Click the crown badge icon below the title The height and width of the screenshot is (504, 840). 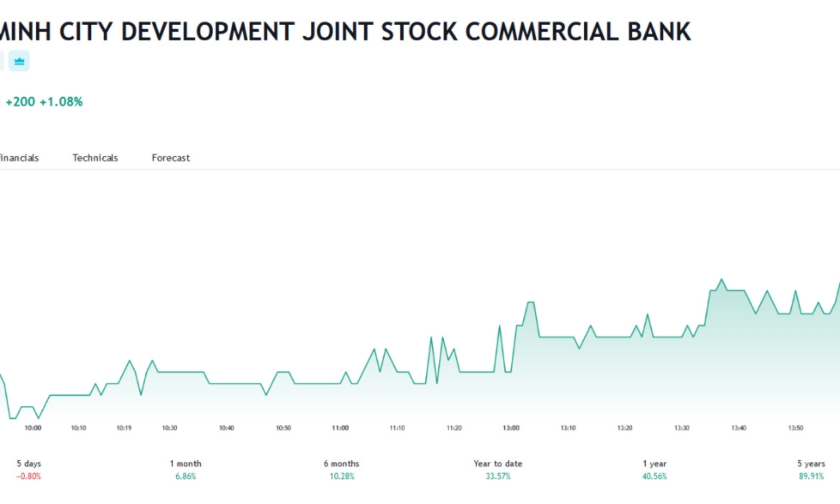click(x=19, y=61)
